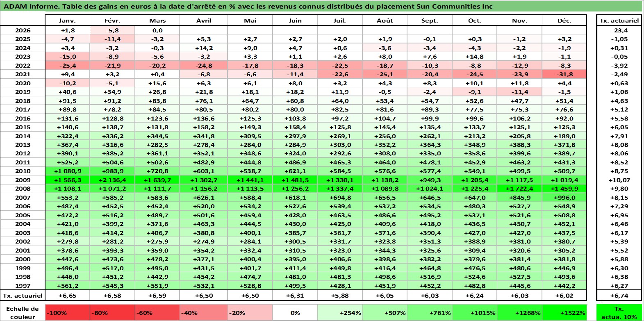The image size is (644, 321).
Task: Select the +525,2 cell for Janv. 2011
Action: [x=67, y=162]
